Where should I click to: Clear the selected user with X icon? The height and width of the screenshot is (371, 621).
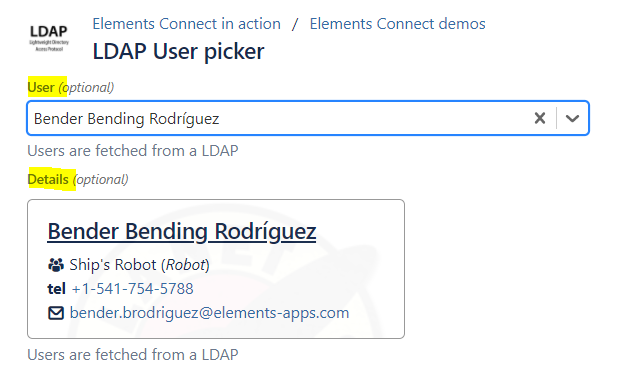[540, 118]
